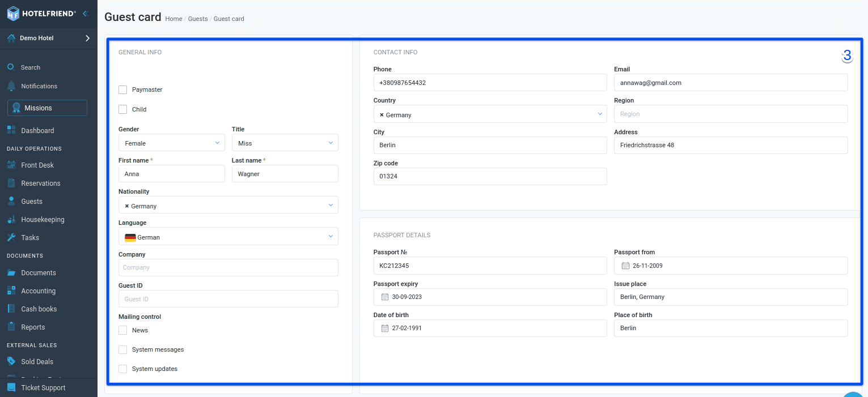This screenshot has height=397, width=868.
Task: Click the Issue place field
Action: [731, 297]
